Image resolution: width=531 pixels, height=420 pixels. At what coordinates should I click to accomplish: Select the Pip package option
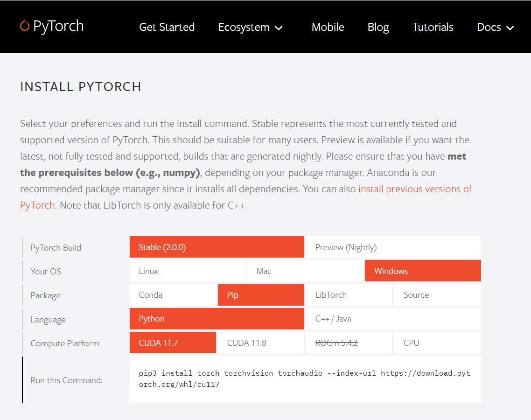(x=261, y=294)
